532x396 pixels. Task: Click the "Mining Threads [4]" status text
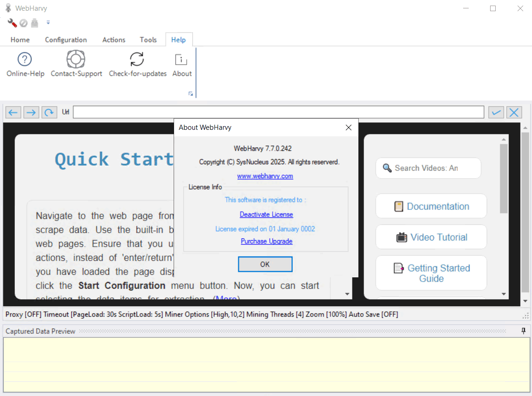coord(275,315)
